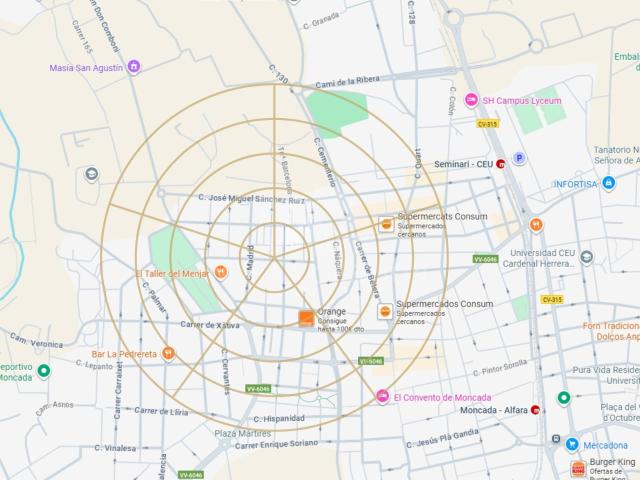
Task: Click the C. Lepanto street label
Action: tap(94, 365)
